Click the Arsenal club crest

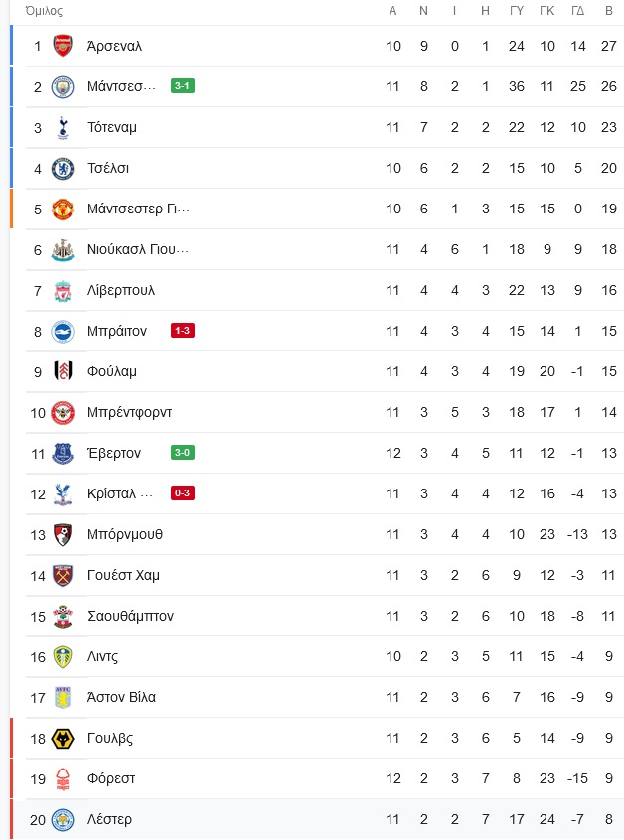pos(63,46)
